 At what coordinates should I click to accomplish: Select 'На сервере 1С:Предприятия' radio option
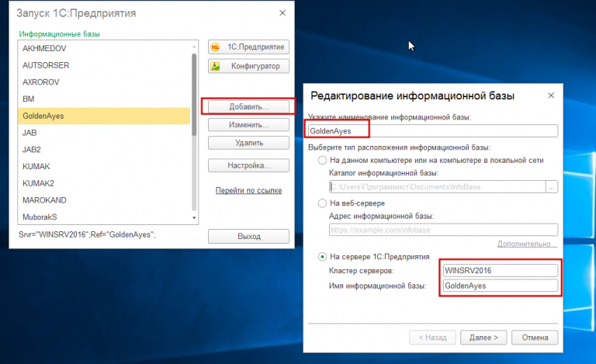(x=322, y=257)
